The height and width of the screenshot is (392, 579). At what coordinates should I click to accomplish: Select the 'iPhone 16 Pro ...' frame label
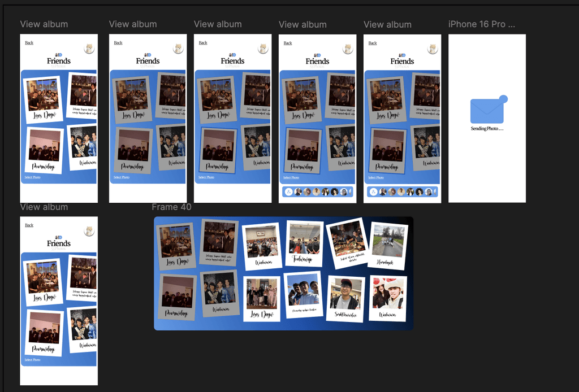coord(482,24)
